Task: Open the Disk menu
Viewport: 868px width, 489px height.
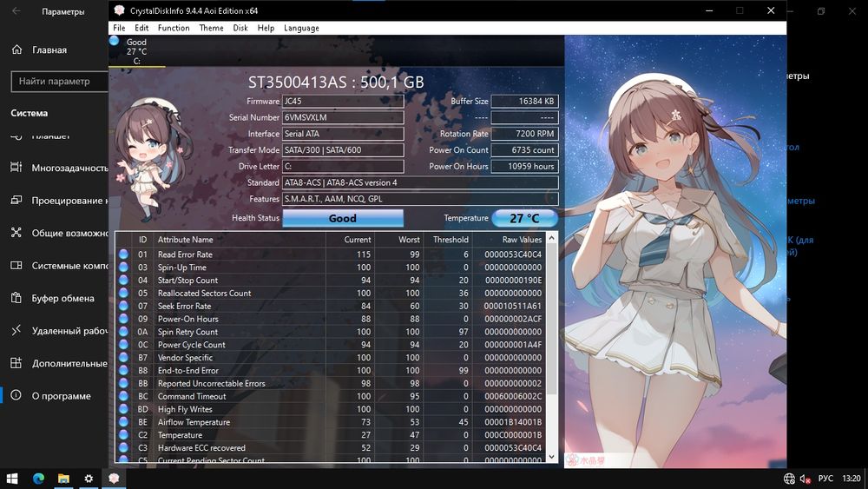Action: (240, 29)
